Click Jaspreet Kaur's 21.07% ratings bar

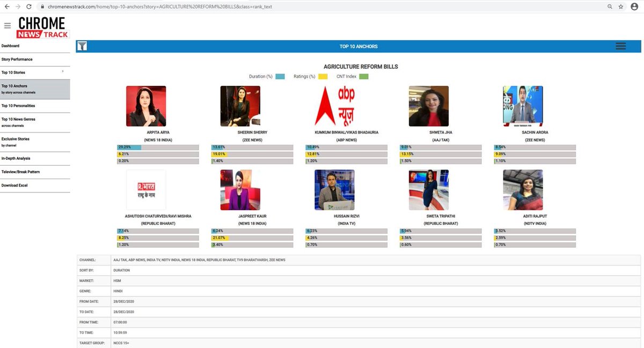252,238
